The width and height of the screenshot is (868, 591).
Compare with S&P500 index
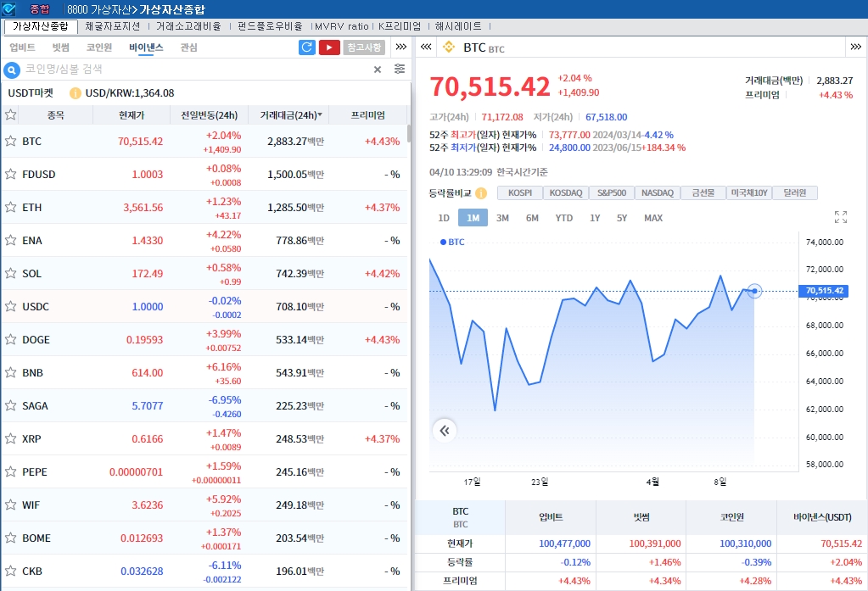pyautogui.click(x=612, y=192)
